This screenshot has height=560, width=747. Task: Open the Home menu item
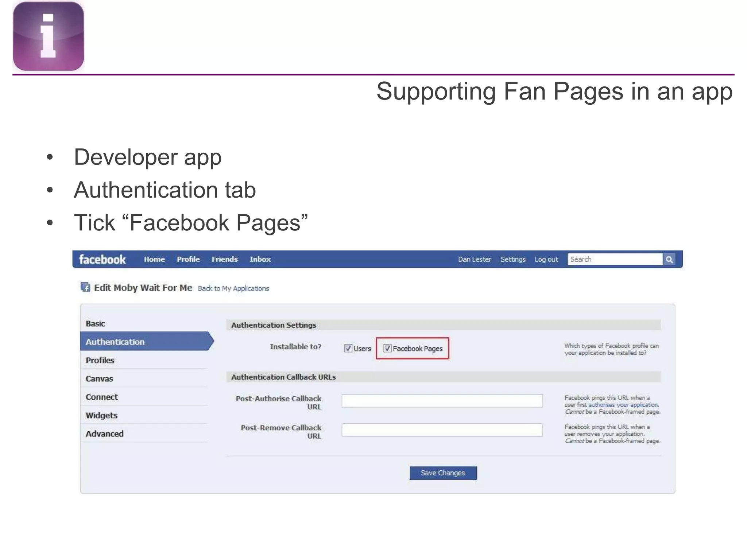[x=154, y=259]
